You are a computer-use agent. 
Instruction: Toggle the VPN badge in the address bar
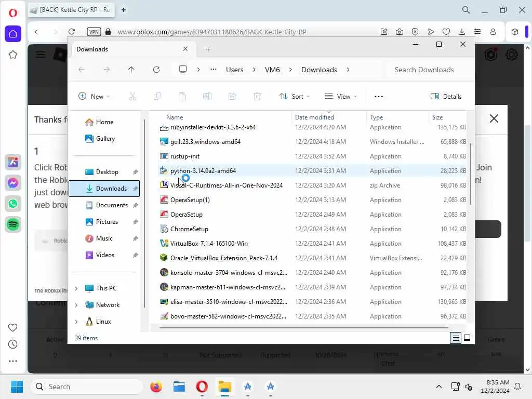pos(94,32)
